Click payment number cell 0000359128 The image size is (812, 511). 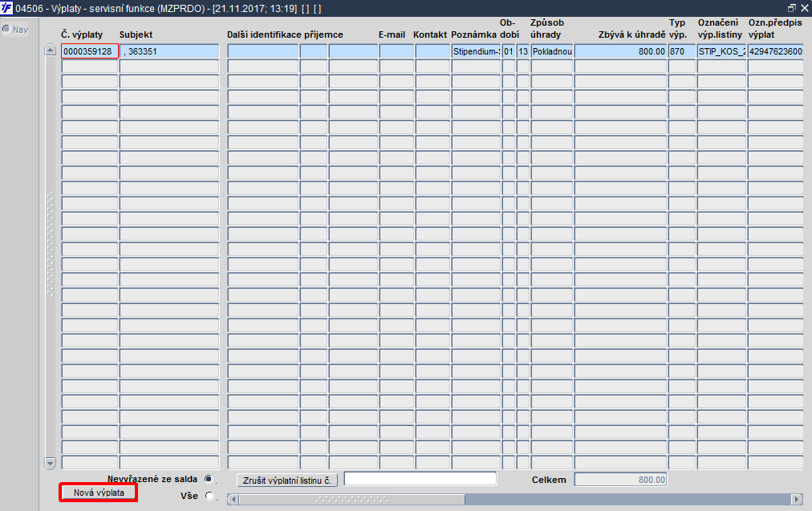coord(90,51)
